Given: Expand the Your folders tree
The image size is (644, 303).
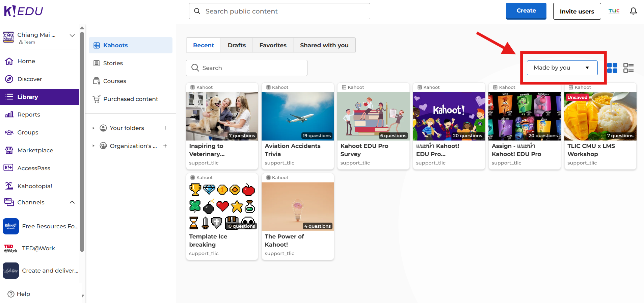Looking at the screenshot, I should (93, 128).
